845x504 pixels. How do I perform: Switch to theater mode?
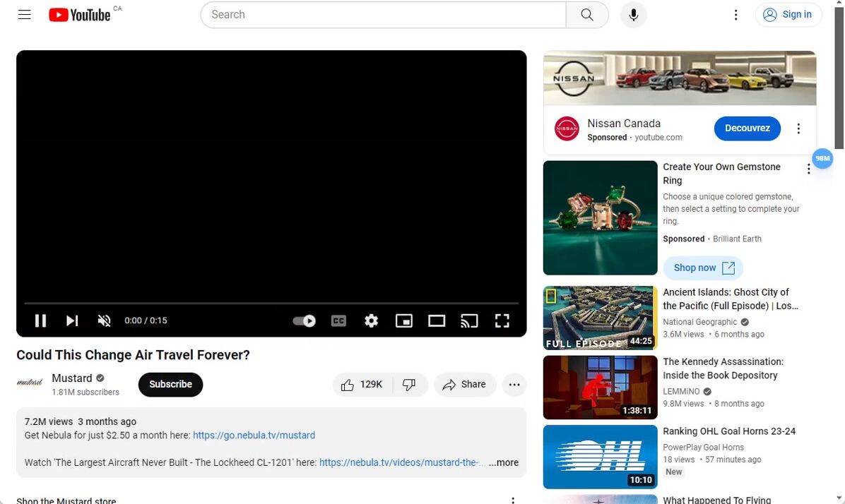(437, 321)
